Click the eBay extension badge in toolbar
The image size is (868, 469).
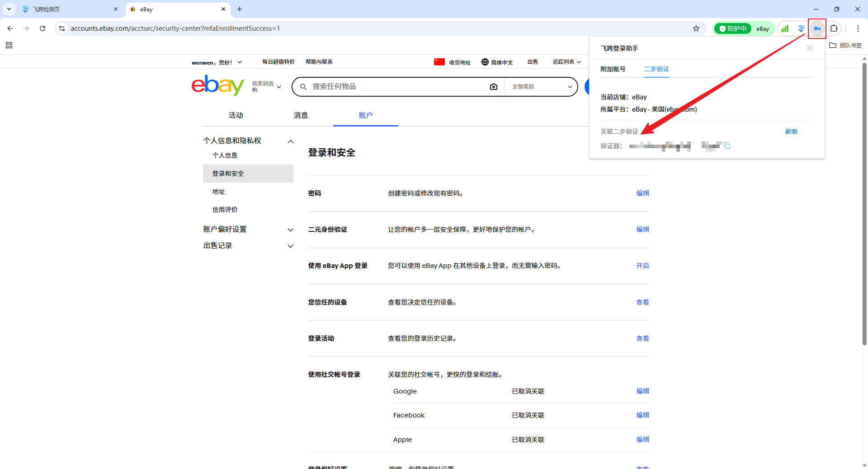click(763, 28)
